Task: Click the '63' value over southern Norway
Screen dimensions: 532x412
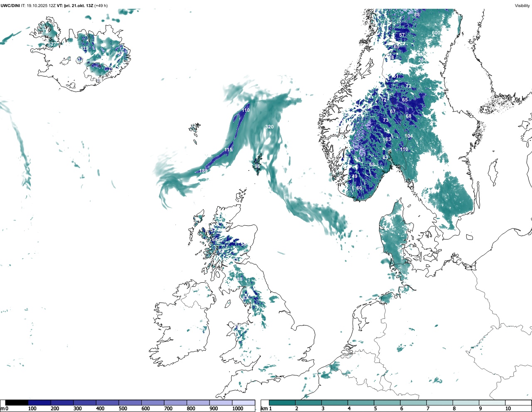Action: click(x=388, y=139)
